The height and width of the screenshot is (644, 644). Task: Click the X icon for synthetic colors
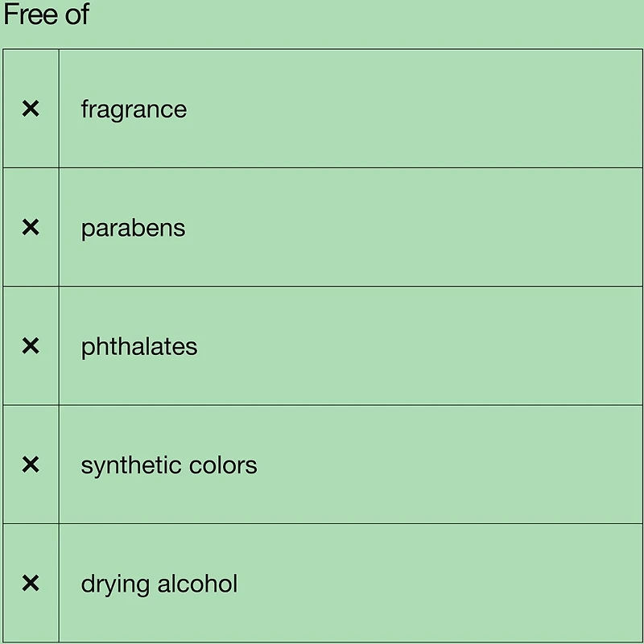(31, 464)
